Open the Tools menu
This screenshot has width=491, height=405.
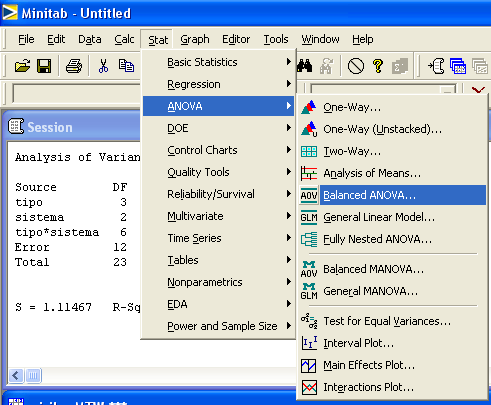(276, 39)
